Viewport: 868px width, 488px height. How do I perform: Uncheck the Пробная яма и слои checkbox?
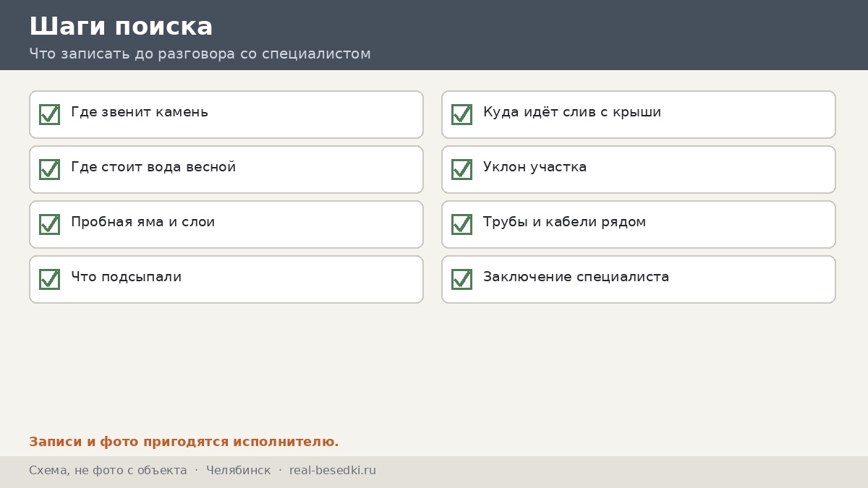(x=49, y=224)
